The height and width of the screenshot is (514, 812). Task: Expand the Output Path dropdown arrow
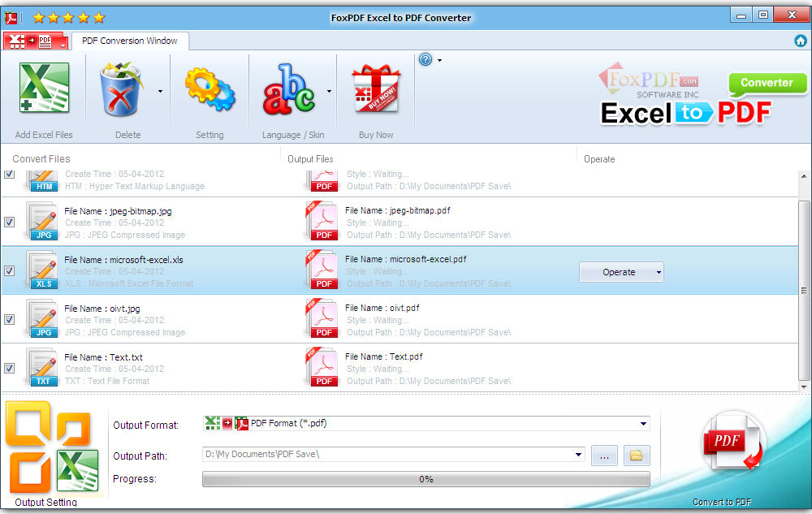click(578, 455)
